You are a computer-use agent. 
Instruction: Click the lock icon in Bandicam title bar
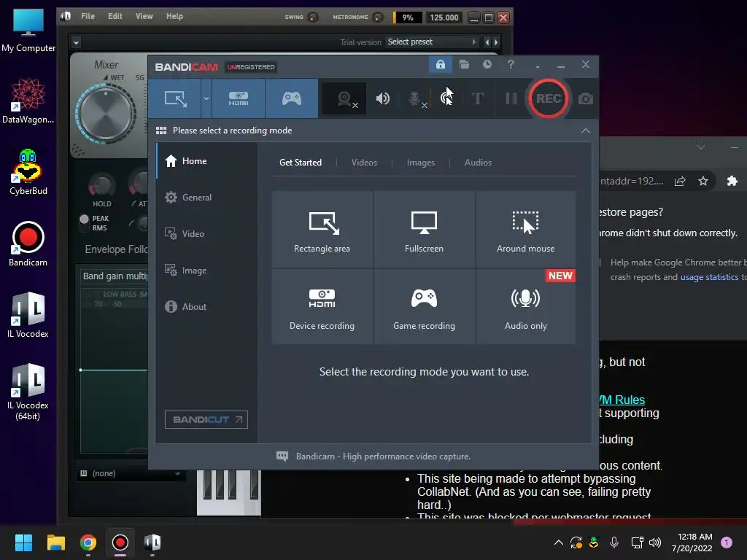coord(440,64)
